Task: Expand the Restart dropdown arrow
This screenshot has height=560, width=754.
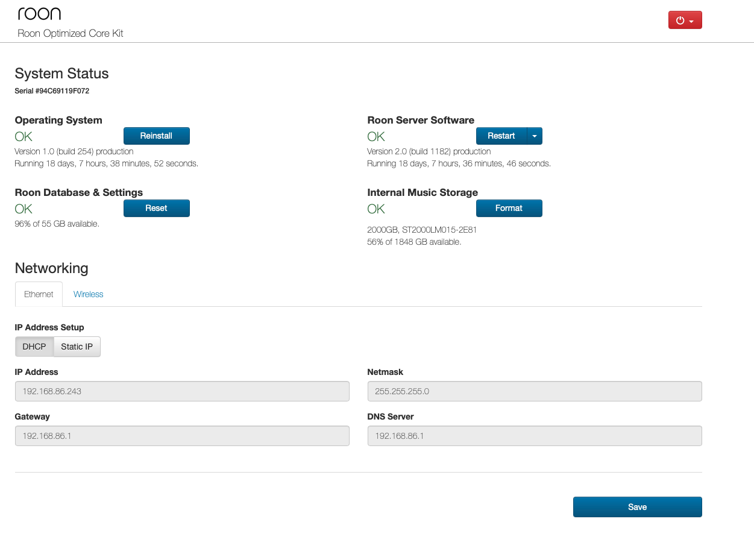Action: 535,136
